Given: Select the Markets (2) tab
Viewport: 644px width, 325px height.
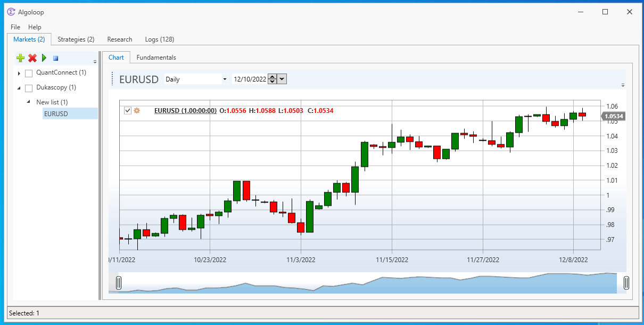Looking at the screenshot, I should pyautogui.click(x=29, y=39).
